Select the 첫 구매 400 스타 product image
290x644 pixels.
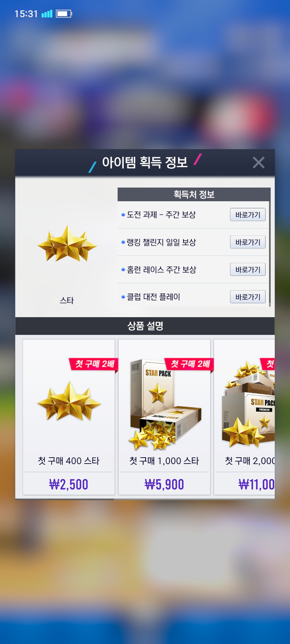(69, 401)
